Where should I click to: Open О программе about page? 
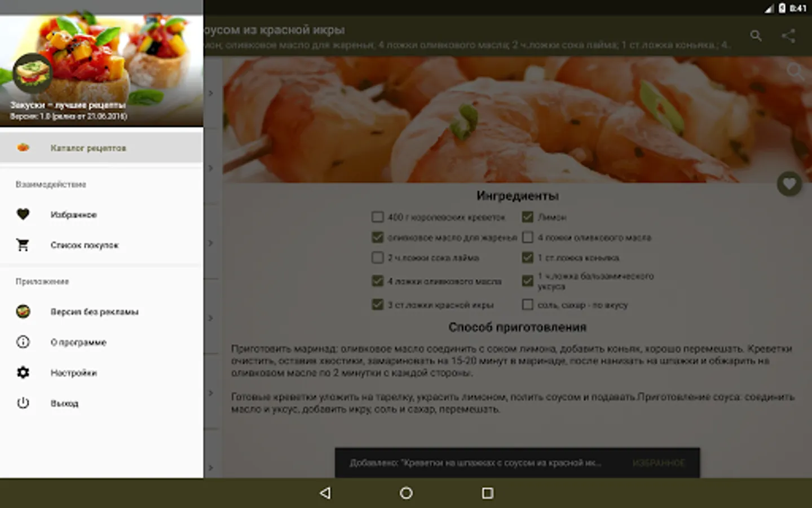[x=101, y=342]
